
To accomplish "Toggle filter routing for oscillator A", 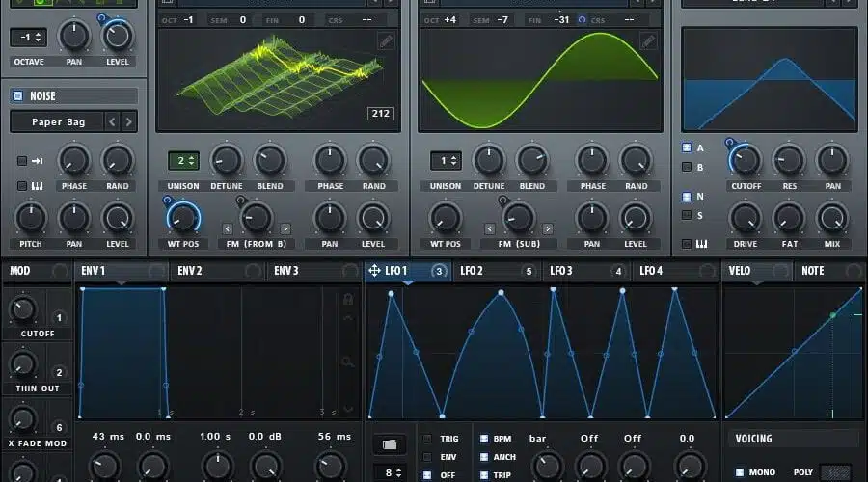I will [x=687, y=147].
